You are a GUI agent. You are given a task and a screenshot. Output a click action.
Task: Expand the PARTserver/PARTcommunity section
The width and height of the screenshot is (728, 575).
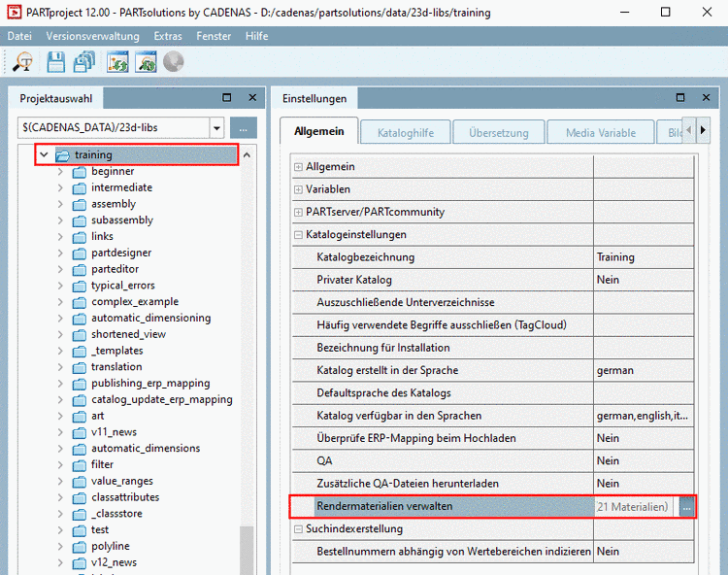299,212
